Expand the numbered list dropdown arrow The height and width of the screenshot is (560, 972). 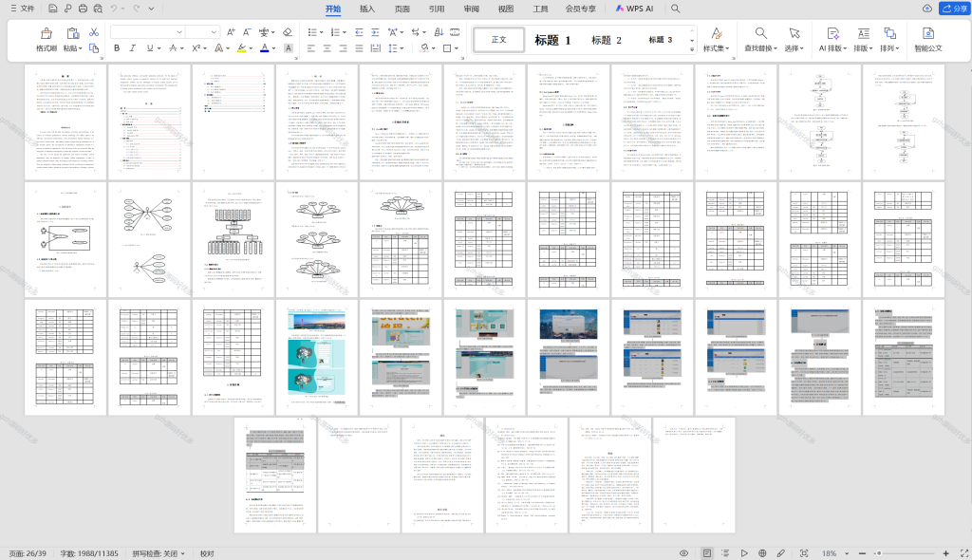(x=344, y=32)
